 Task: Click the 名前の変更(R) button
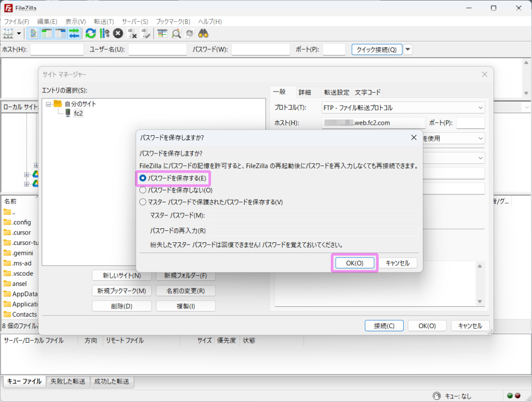[x=185, y=291]
